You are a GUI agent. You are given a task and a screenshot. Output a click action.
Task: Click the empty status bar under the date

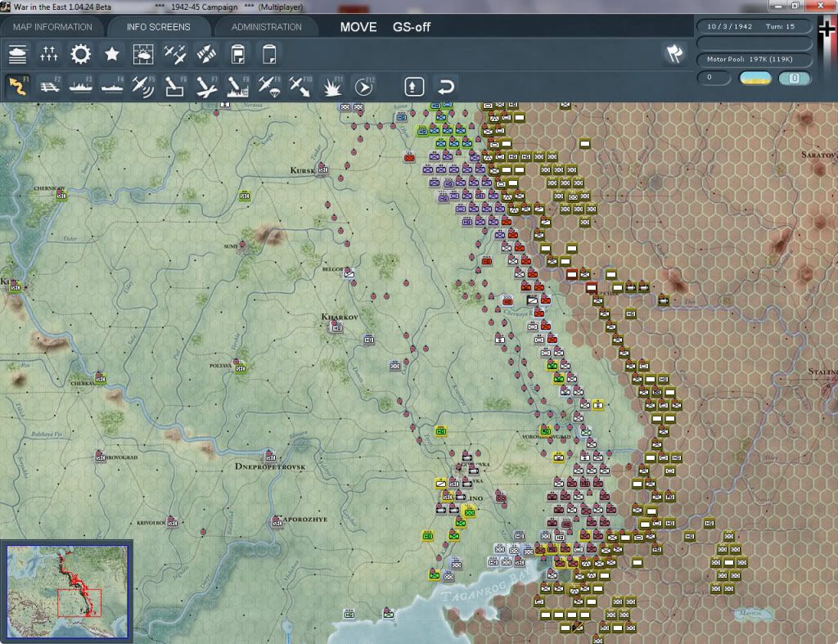click(x=753, y=43)
